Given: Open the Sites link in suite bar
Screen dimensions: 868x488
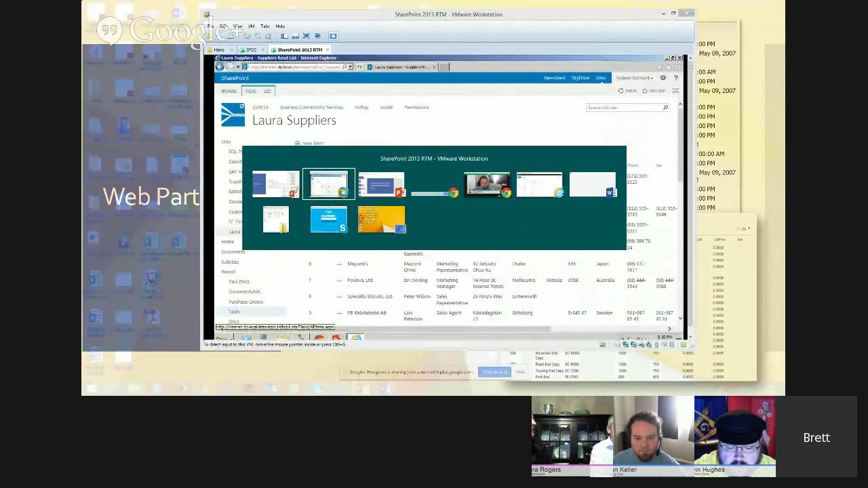Looking at the screenshot, I should (600, 78).
